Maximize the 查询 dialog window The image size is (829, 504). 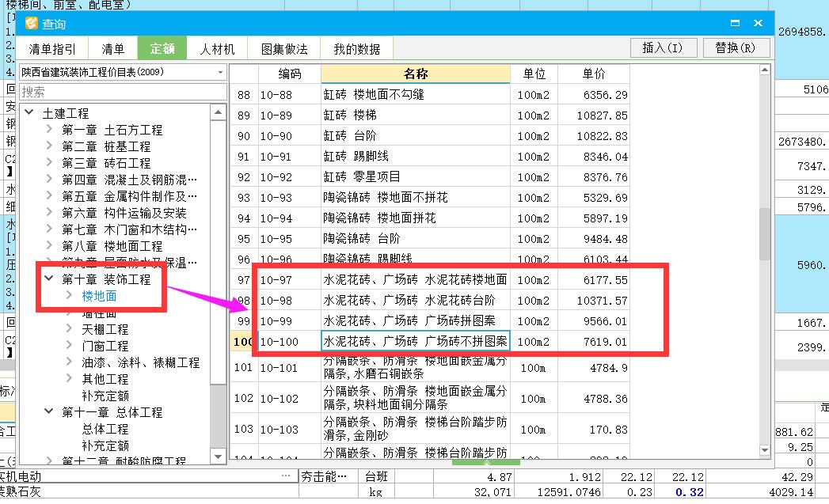click(735, 23)
